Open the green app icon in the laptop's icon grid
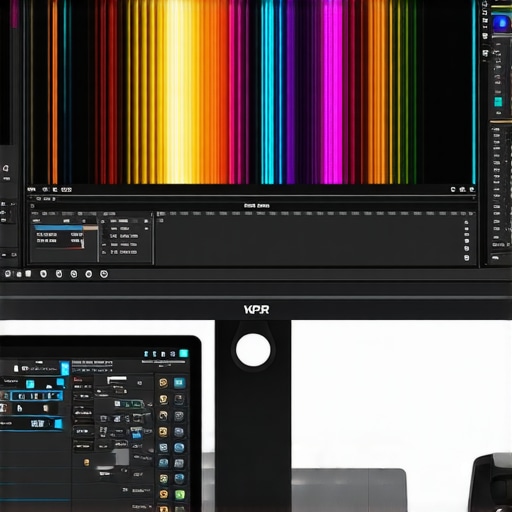The height and width of the screenshot is (512, 512). (179, 494)
